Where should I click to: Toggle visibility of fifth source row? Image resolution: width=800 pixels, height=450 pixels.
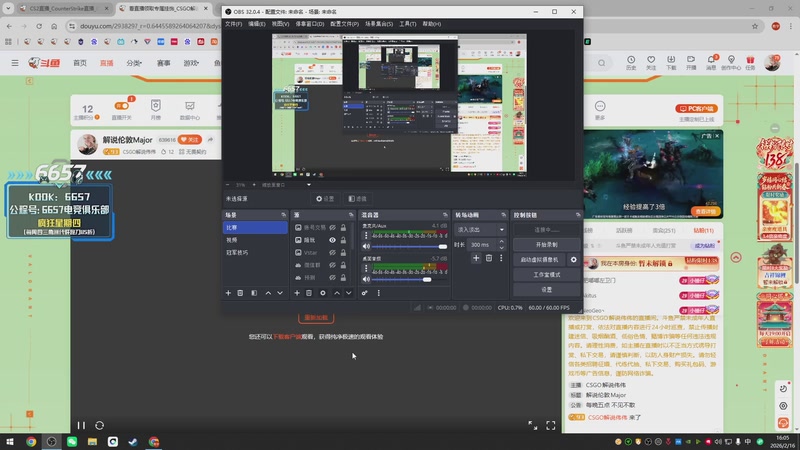[332, 278]
